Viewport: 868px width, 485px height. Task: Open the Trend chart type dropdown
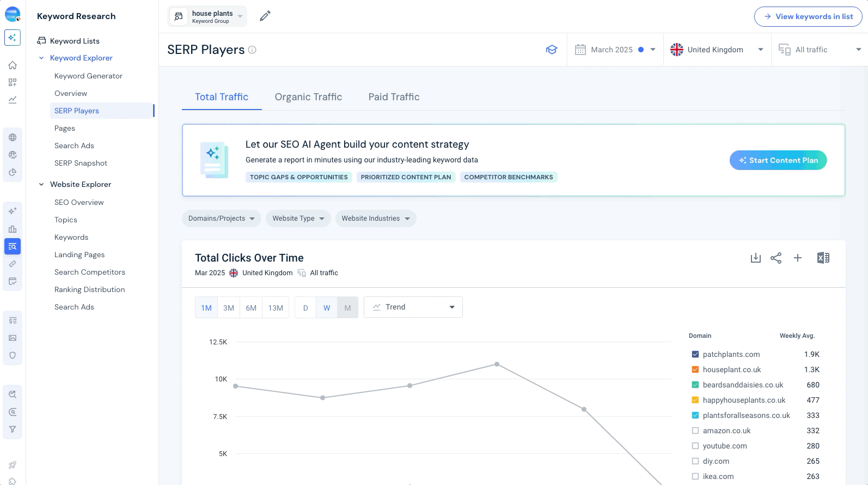pos(413,307)
